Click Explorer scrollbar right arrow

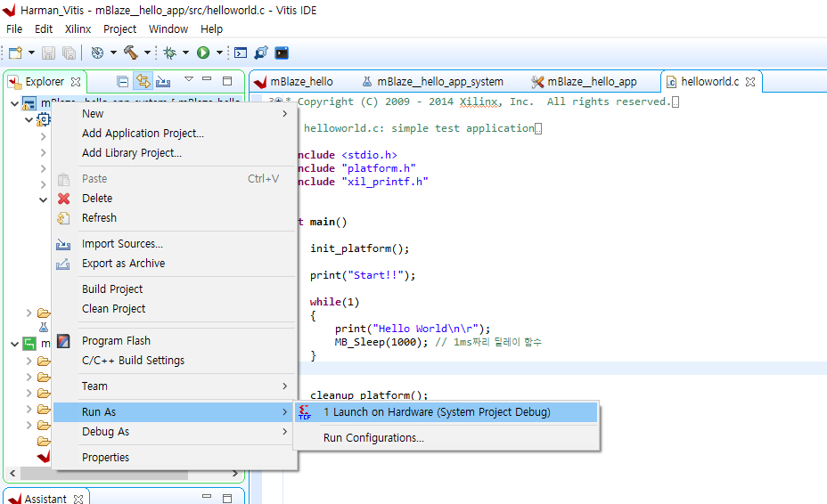tap(235, 474)
